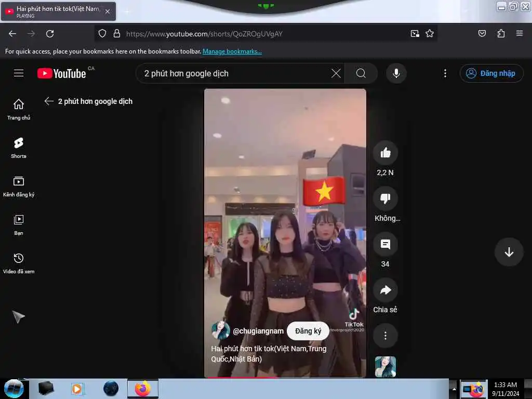Open @chugiangnam channel link

(258, 331)
